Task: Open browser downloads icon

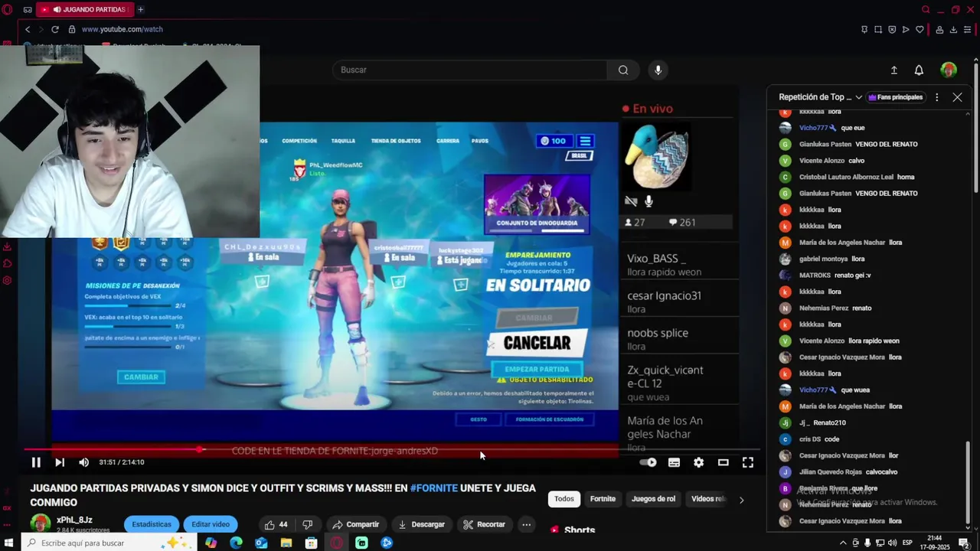Action: pyautogui.click(x=953, y=29)
